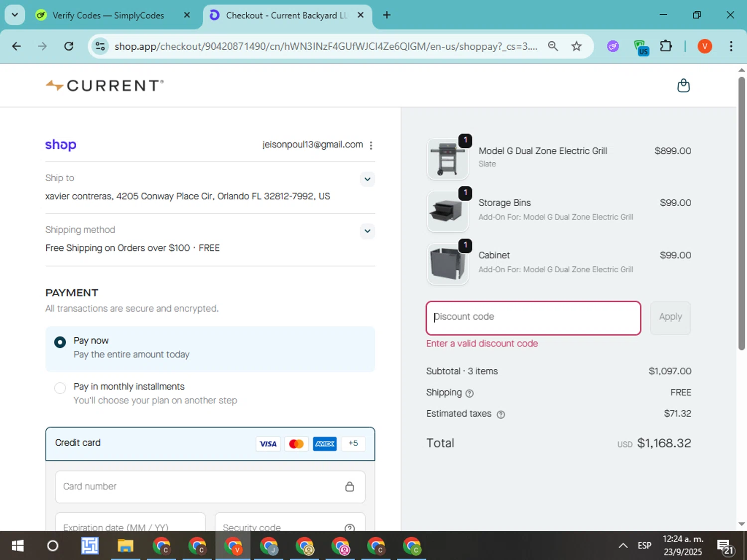Open a new browser tab
The width and height of the screenshot is (747, 560).
pyautogui.click(x=386, y=15)
